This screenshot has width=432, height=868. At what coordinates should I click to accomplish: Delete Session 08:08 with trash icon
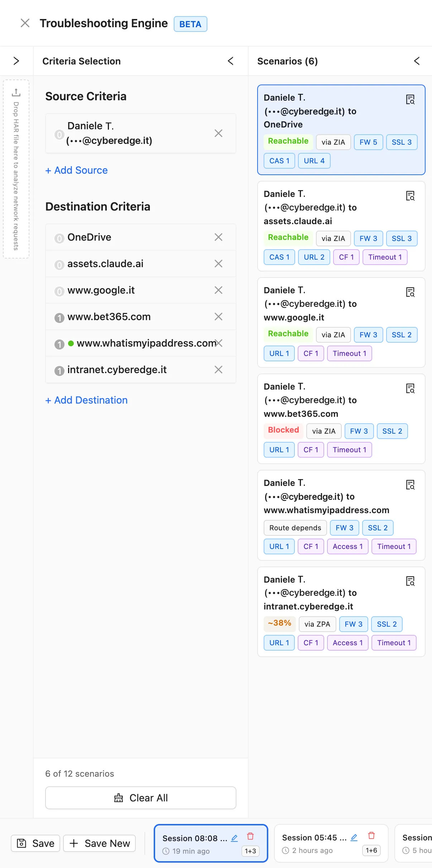point(250,836)
